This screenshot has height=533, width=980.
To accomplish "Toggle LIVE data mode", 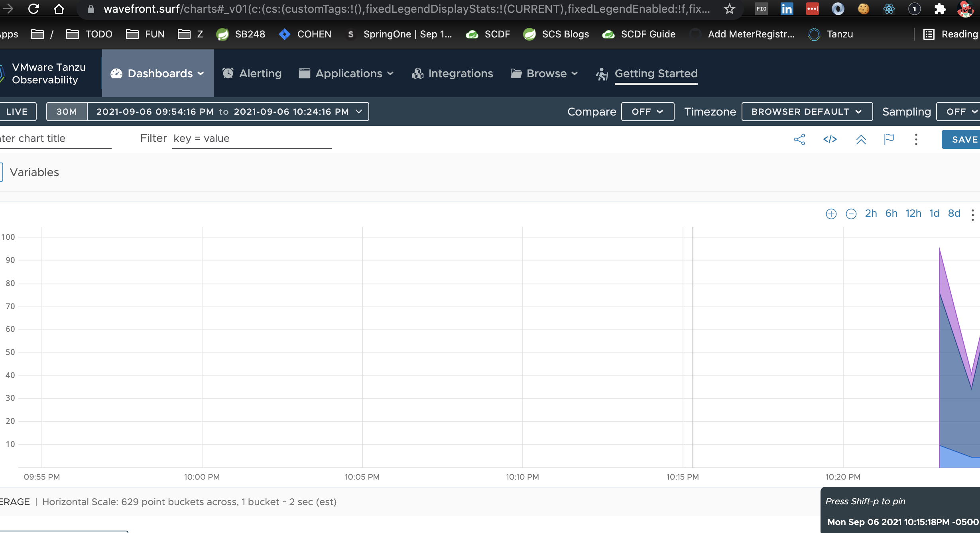I will 17,112.
